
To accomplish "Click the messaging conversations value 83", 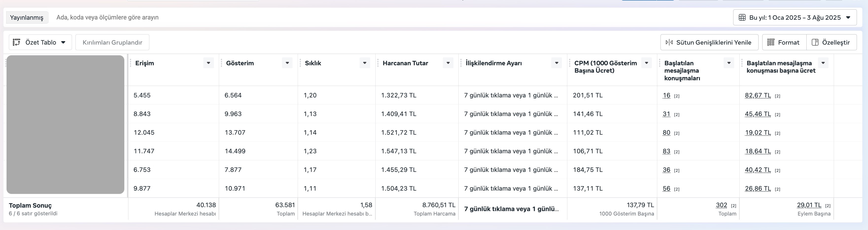I will (x=666, y=151).
